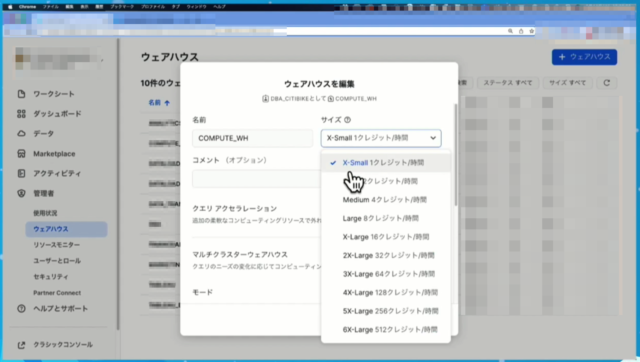Select X-Large 16クレジット/時間 option
Screen dimensions: 640x362
[386, 237]
